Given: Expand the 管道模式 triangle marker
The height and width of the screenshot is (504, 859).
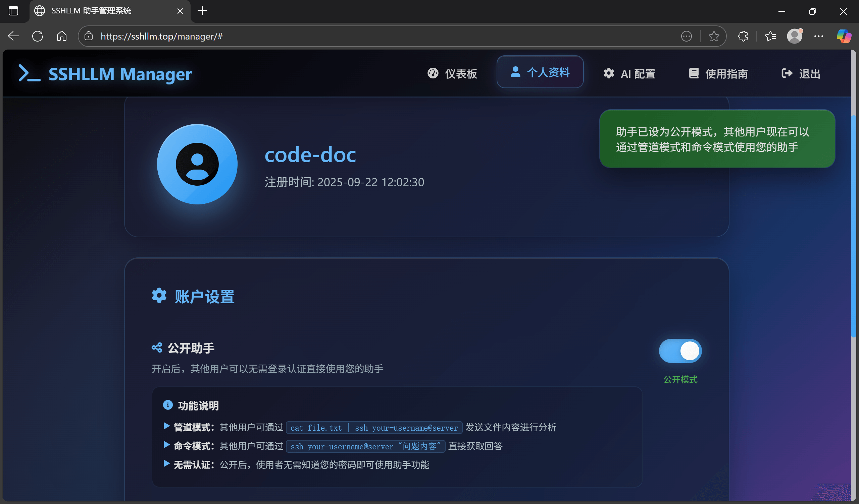Looking at the screenshot, I should tap(167, 427).
